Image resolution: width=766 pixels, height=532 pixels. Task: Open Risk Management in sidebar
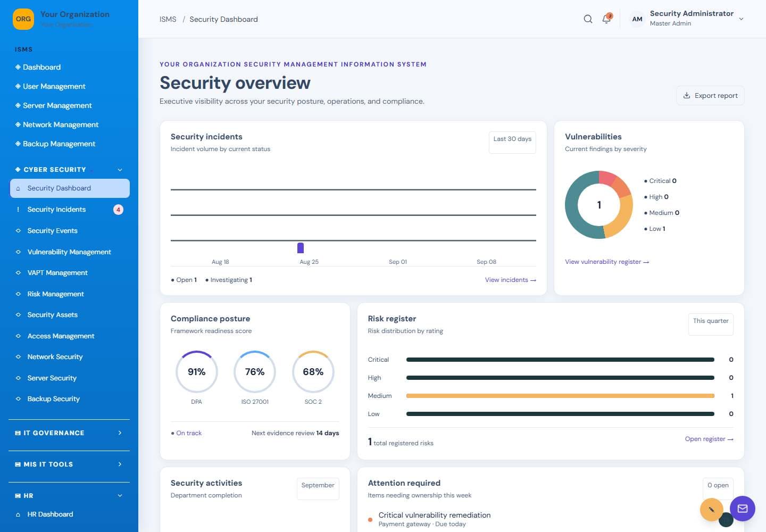[x=69, y=294]
